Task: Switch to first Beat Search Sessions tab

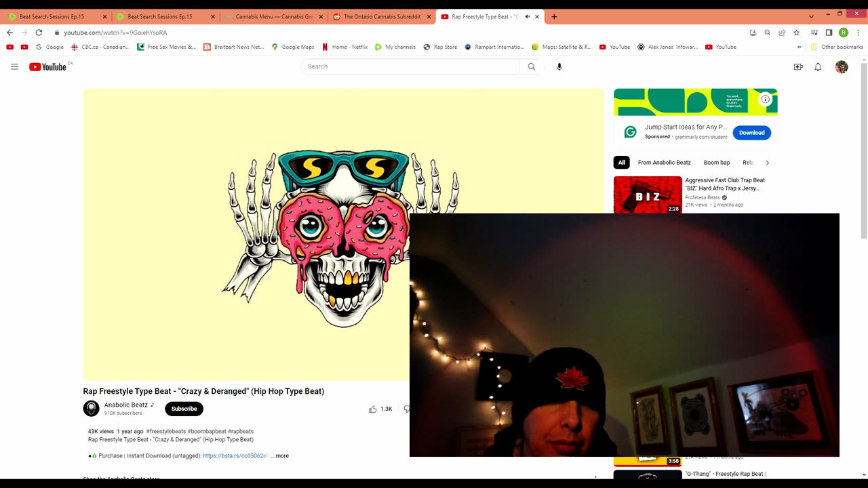Action: click(52, 16)
